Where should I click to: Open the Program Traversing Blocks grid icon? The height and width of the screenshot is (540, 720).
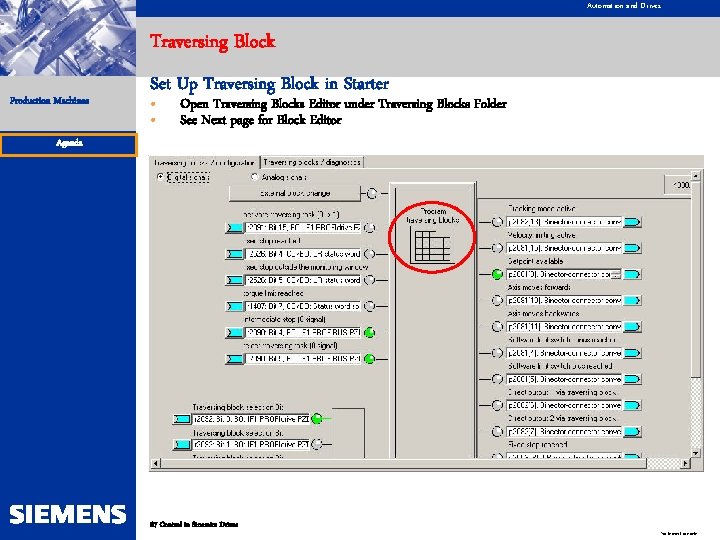pyautogui.click(x=432, y=246)
